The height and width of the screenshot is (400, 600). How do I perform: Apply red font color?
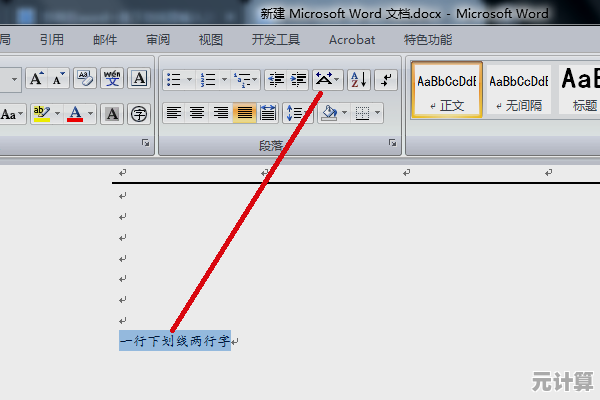click(x=75, y=114)
